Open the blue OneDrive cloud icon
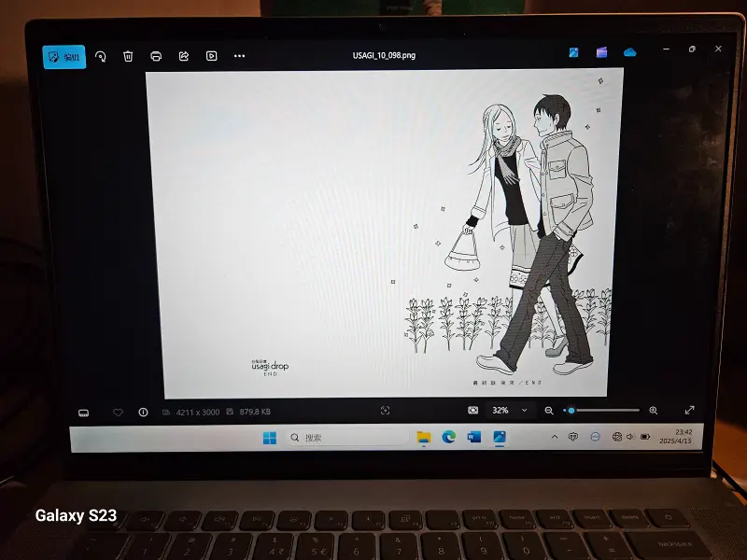This screenshot has height=560, width=747. [x=629, y=52]
